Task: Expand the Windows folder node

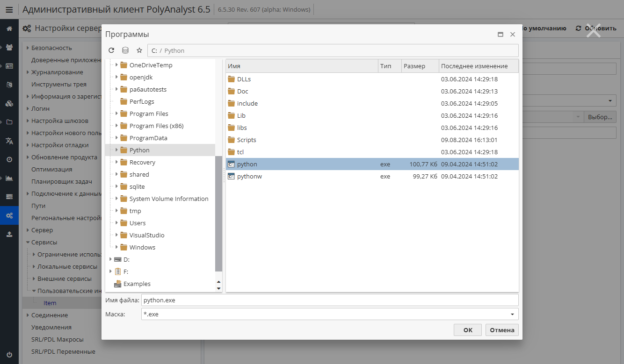Action: (x=116, y=247)
